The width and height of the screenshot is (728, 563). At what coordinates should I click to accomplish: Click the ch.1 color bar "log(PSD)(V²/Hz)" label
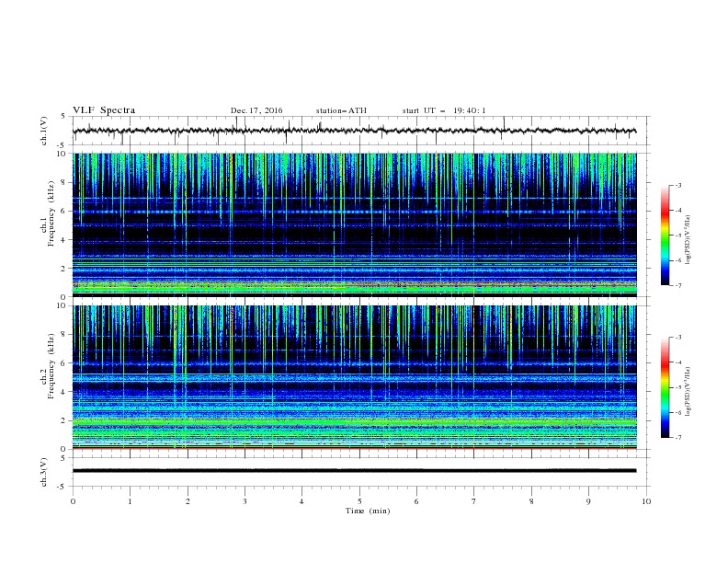(x=688, y=240)
